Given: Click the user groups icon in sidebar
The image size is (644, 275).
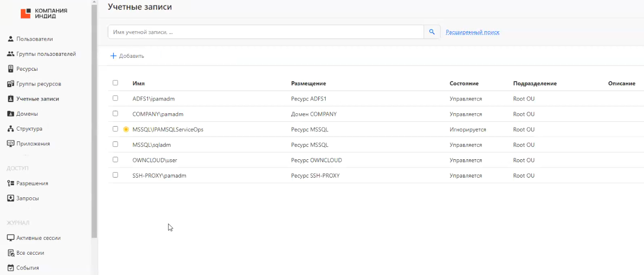Looking at the screenshot, I should tap(10, 54).
